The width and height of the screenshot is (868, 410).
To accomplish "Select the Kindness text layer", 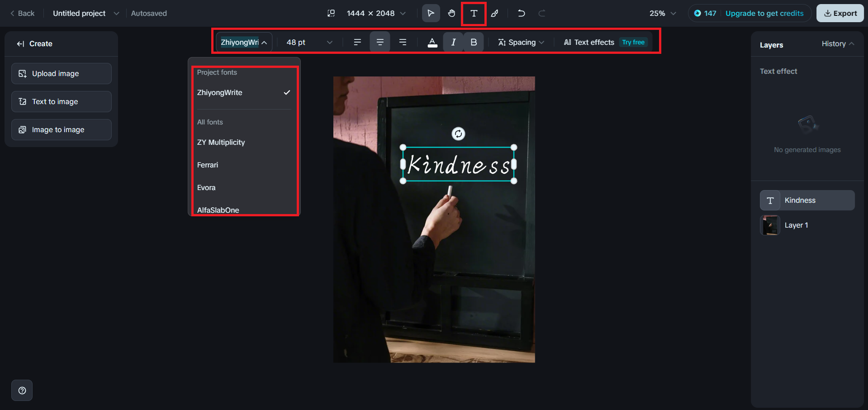I will click(x=806, y=200).
